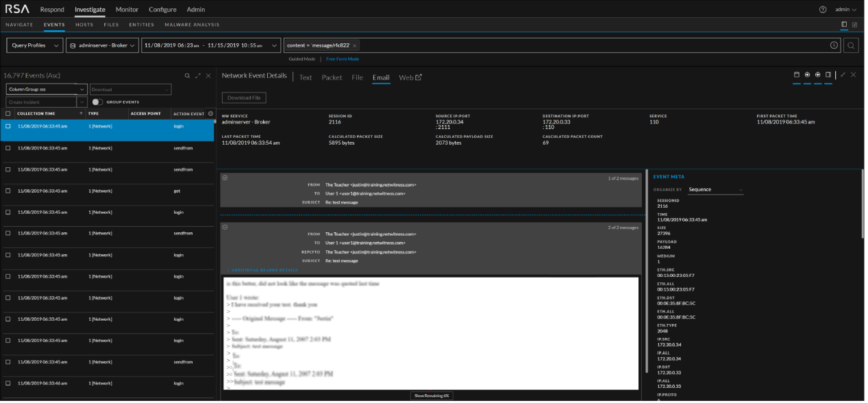Click Show Remaining 6% below the email body
Viewport: 868px width, 403px height.
[x=430, y=395]
